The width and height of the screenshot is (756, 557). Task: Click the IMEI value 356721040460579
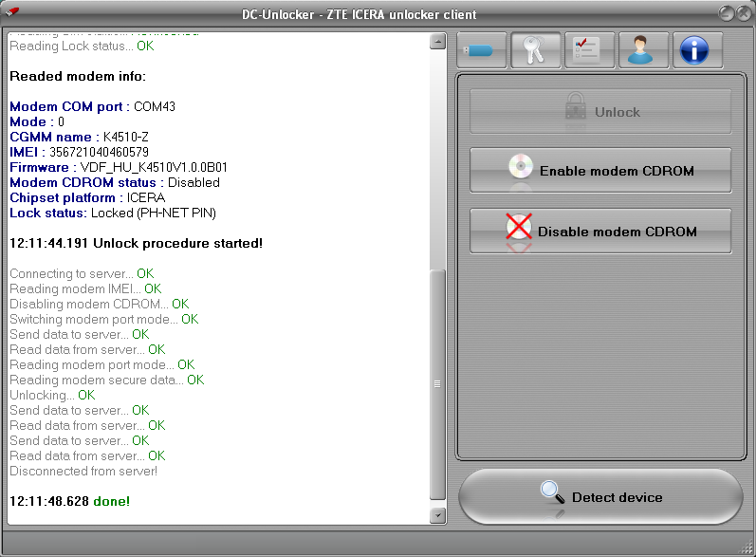[x=99, y=153]
